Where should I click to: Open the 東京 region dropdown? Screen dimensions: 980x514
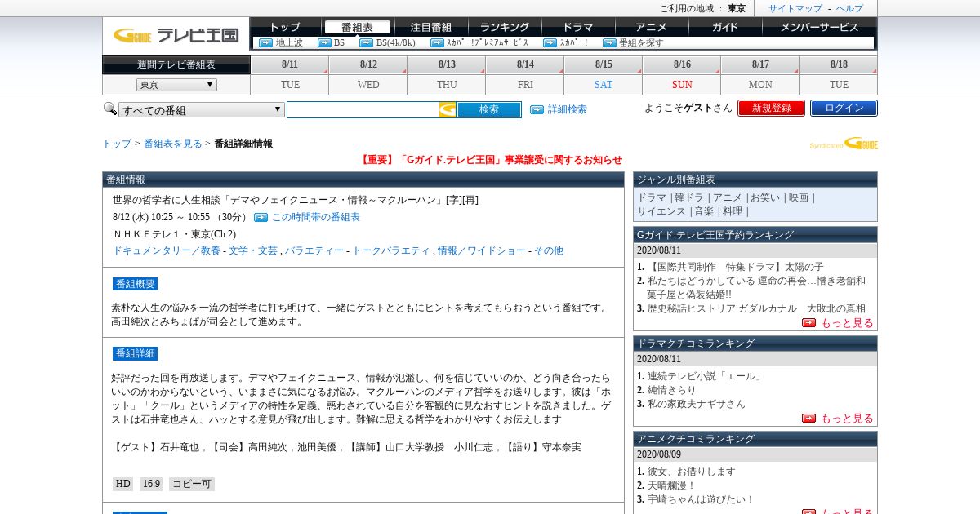pos(176,85)
